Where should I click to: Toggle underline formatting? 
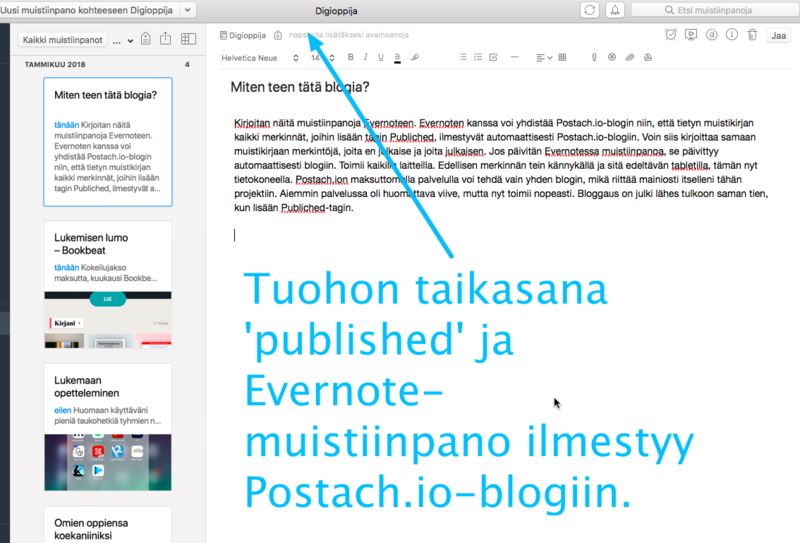point(381,58)
